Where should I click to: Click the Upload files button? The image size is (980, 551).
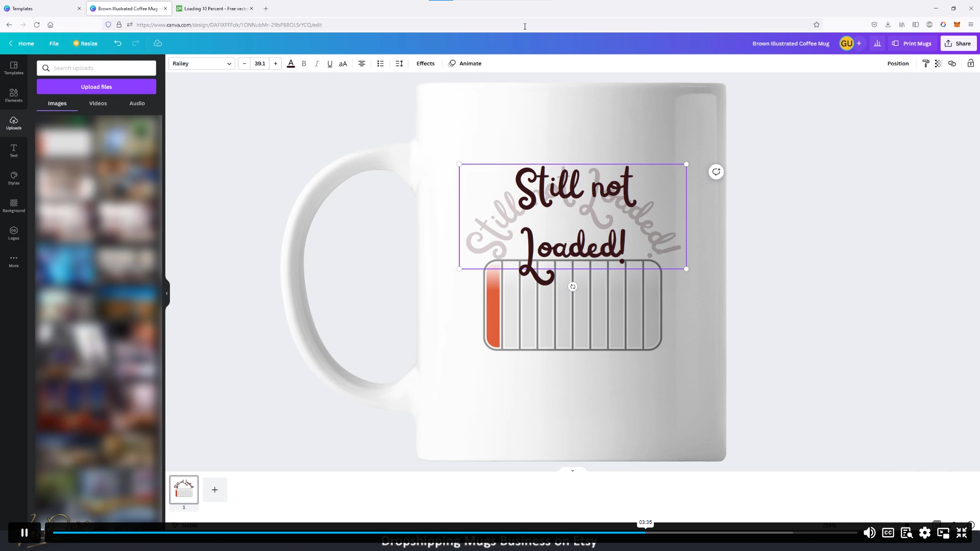tap(96, 87)
